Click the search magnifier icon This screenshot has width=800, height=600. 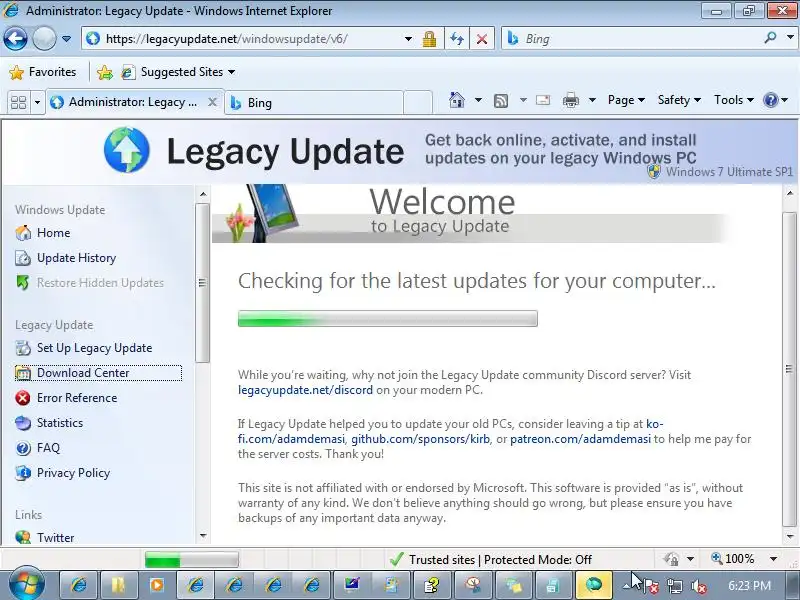[770, 38]
